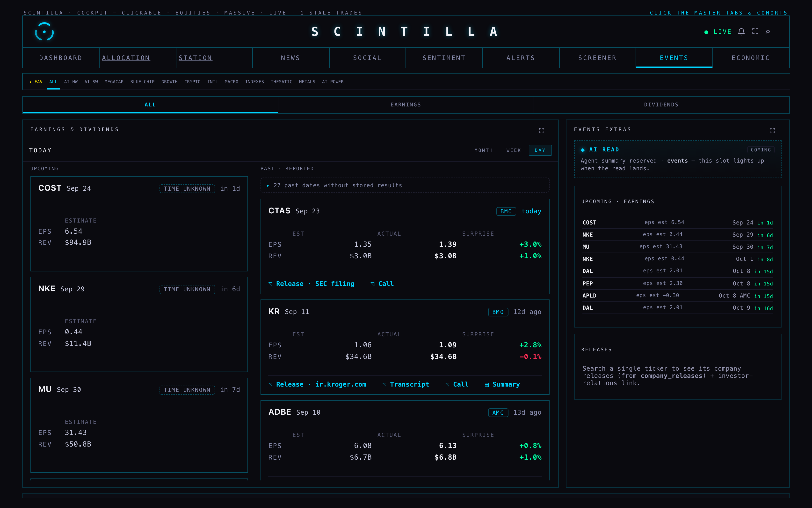
Task: Filter by AI HW cohort
Action: click(71, 82)
